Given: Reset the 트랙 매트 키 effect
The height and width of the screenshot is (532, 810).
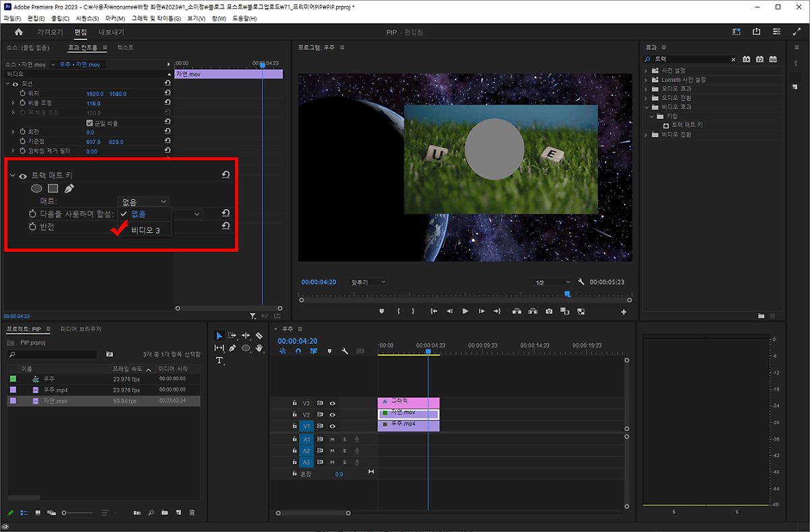Looking at the screenshot, I should click(225, 175).
